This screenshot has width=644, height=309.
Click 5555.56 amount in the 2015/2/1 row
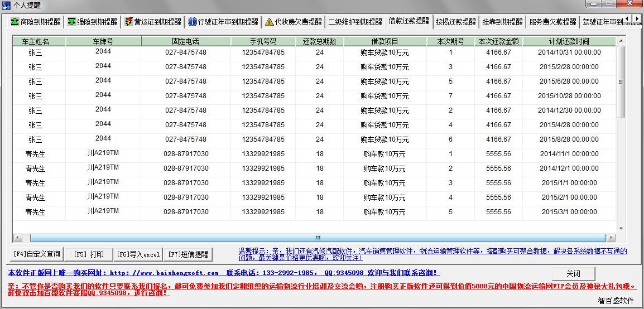point(498,197)
